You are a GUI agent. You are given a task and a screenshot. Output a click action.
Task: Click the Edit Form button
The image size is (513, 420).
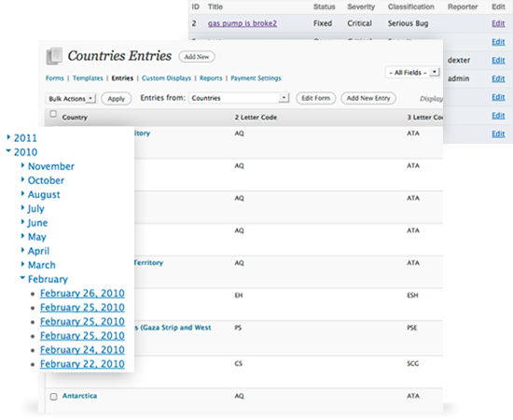click(315, 98)
